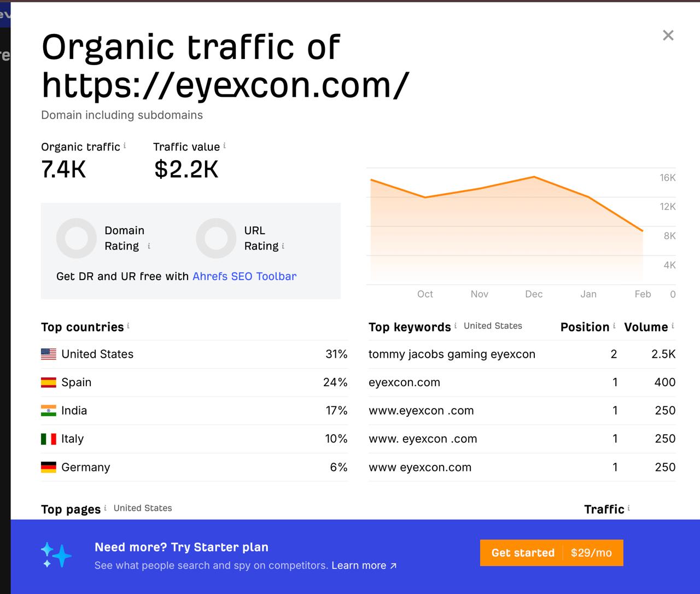Viewport: 700px width, 594px height.
Task: Click info icon beside Traffic value
Action: (x=224, y=145)
